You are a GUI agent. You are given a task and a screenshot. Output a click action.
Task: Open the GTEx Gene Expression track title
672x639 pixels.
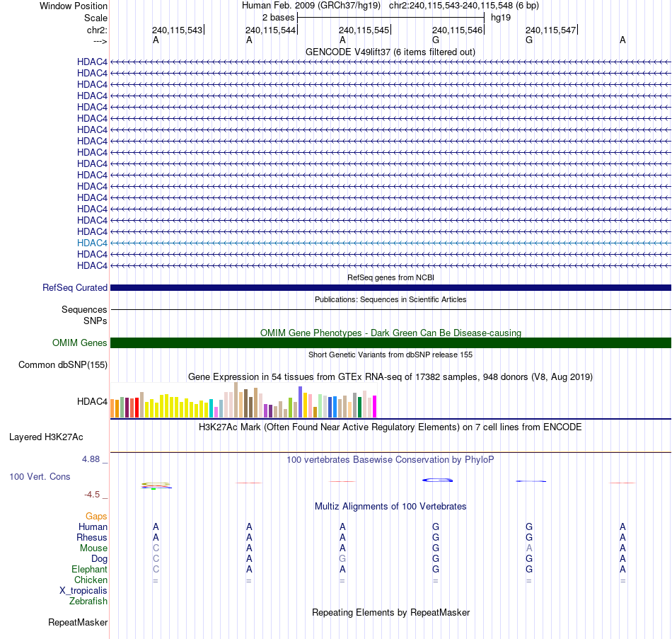(x=390, y=377)
